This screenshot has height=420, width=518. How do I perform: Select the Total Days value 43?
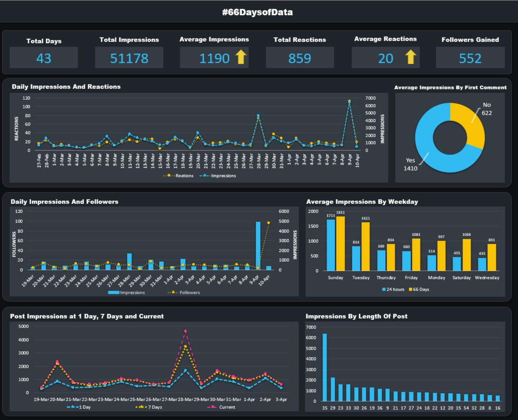[x=44, y=58]
